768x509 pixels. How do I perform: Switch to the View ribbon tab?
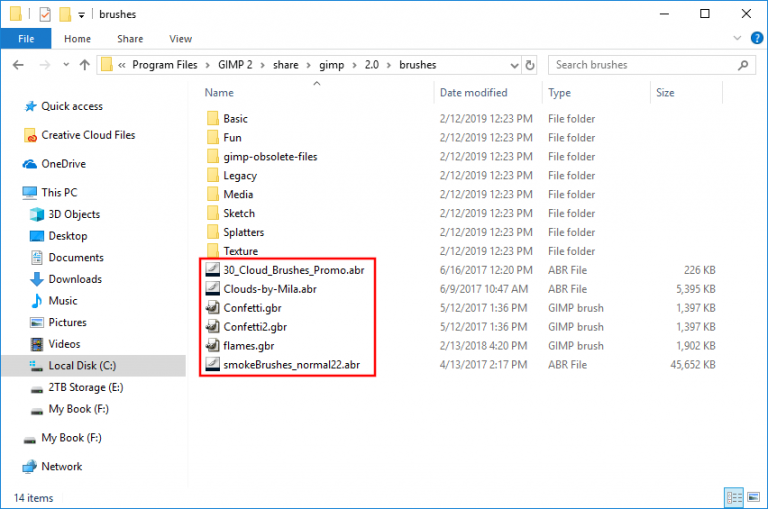tap(181, 39)
